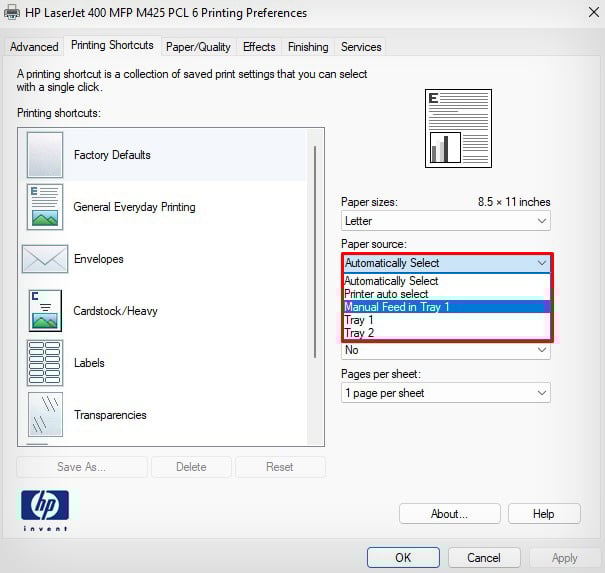Click the Transparencies shortcut icon
The height and width of the screenshot is (573, 605).
pyautogui.click(x=45, y=414)
